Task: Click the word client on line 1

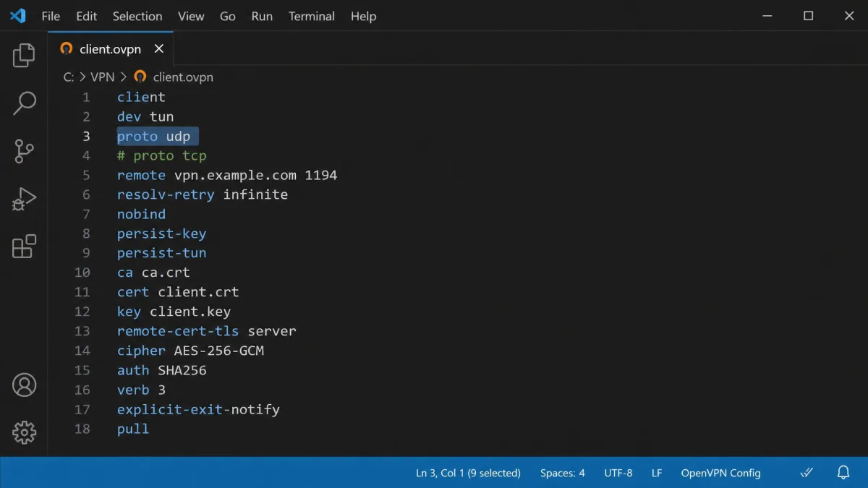Action: pos(141,97)
